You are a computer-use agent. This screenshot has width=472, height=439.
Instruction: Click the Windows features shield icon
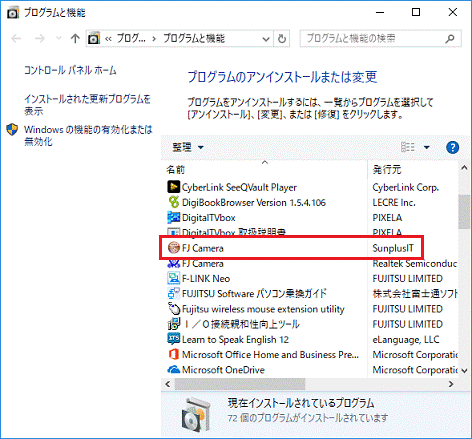tap(12, 129)
